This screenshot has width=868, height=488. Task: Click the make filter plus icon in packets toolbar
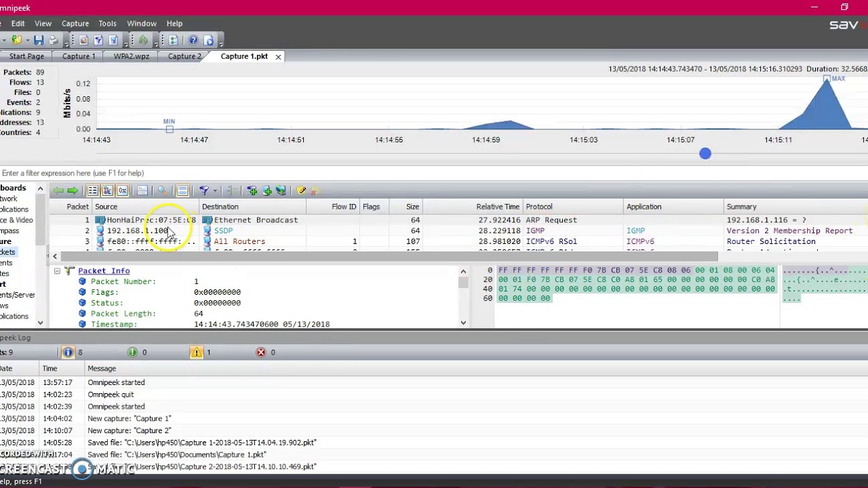click(252, 191)
